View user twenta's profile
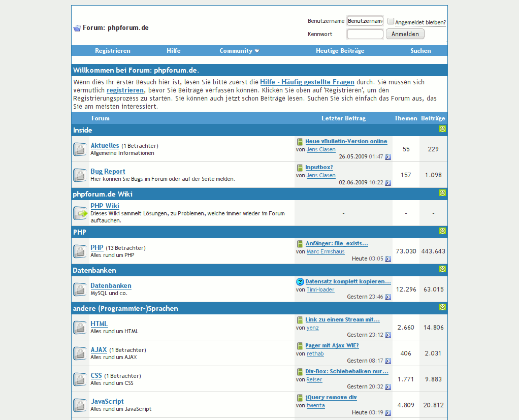 coord(315,405)
